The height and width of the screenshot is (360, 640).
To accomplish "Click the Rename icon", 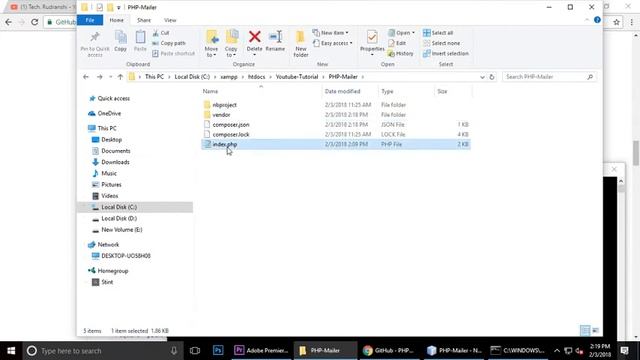I will click(x=276, y=37).
